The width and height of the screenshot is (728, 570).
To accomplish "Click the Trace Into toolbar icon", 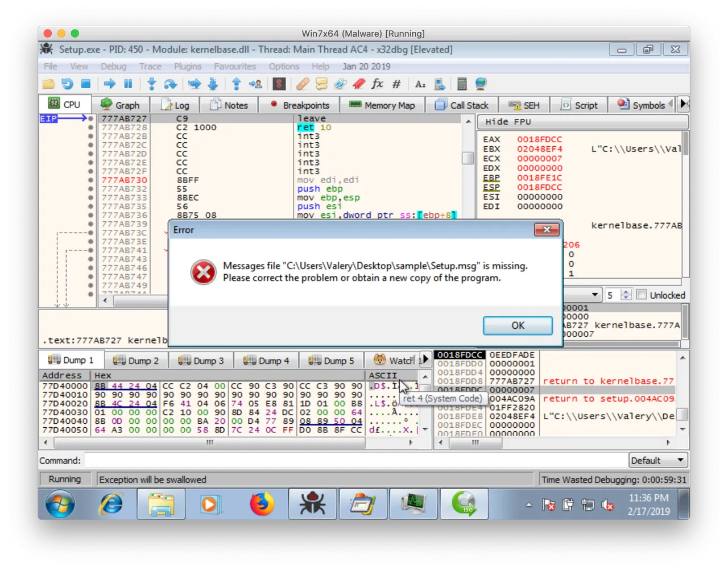I will pos(195,84).
